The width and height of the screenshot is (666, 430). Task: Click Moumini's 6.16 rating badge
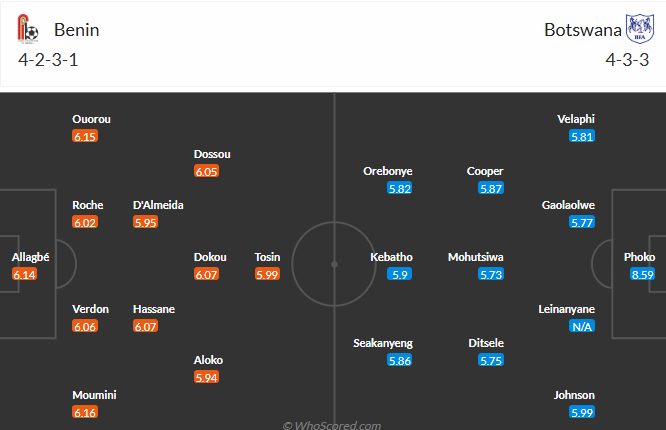tap(85, 412)
